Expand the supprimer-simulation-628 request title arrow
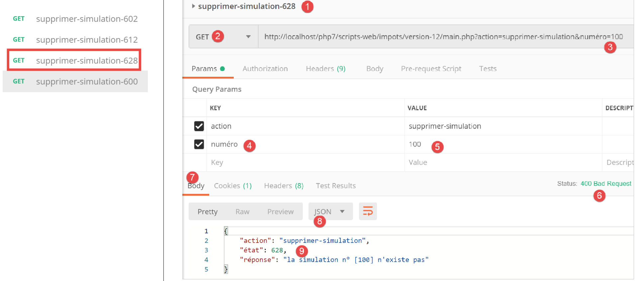The image size is (644, 281). coord(193,6)
